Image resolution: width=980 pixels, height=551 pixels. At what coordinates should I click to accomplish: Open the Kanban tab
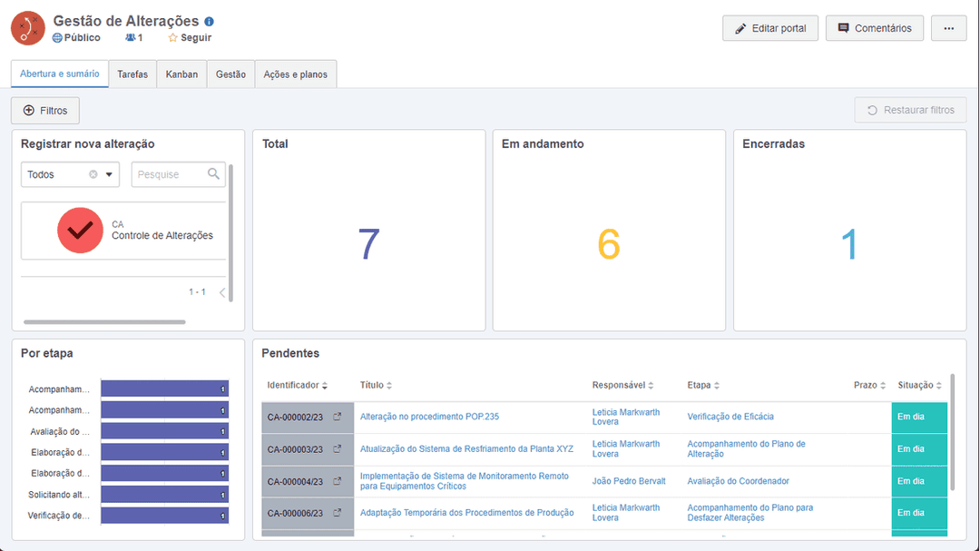coord(181,74)
